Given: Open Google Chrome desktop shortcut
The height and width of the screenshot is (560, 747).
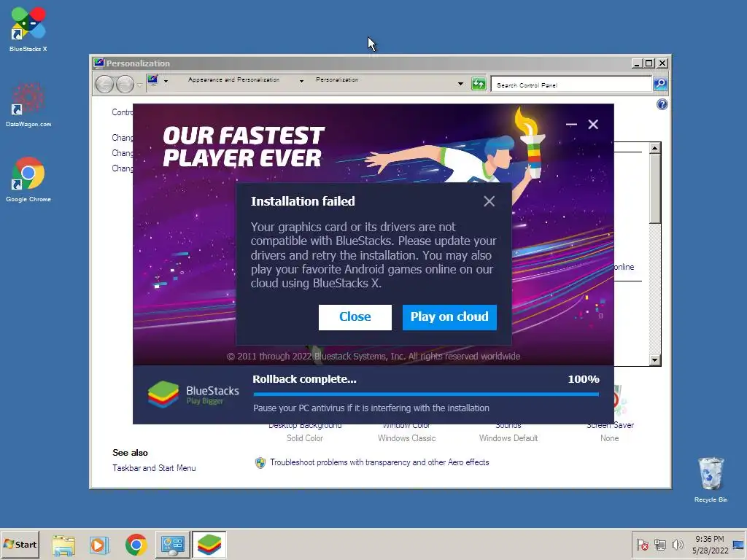Looking at the screenshot, I should point(28,179).
